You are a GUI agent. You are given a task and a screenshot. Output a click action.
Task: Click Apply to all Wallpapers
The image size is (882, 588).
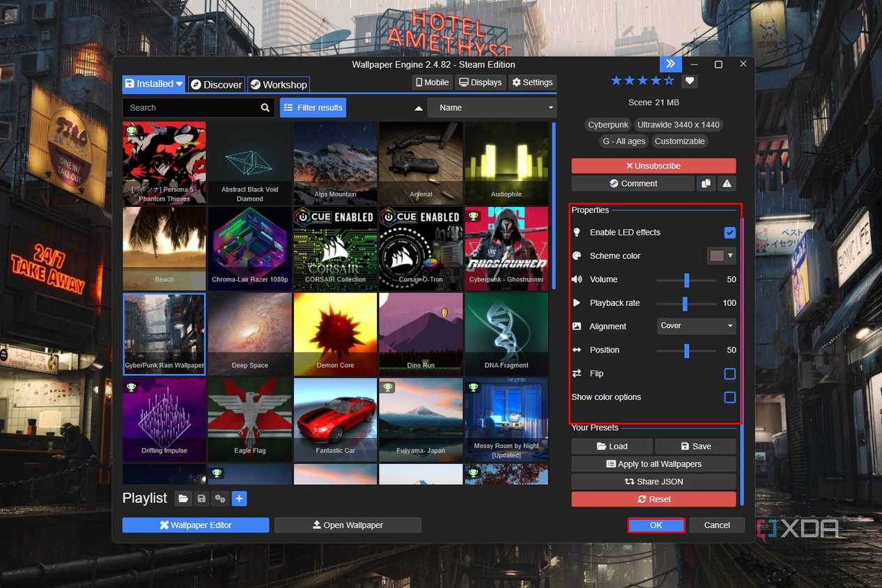tap(653, 464)
